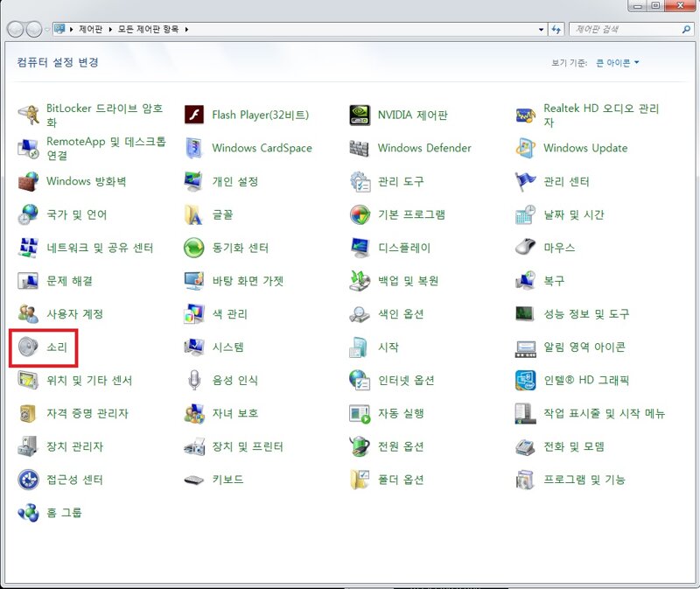Expand the 큰 아이콘 view-by dropdown
The width and height of the screenshot is (700, 589).
pos(618,62)
